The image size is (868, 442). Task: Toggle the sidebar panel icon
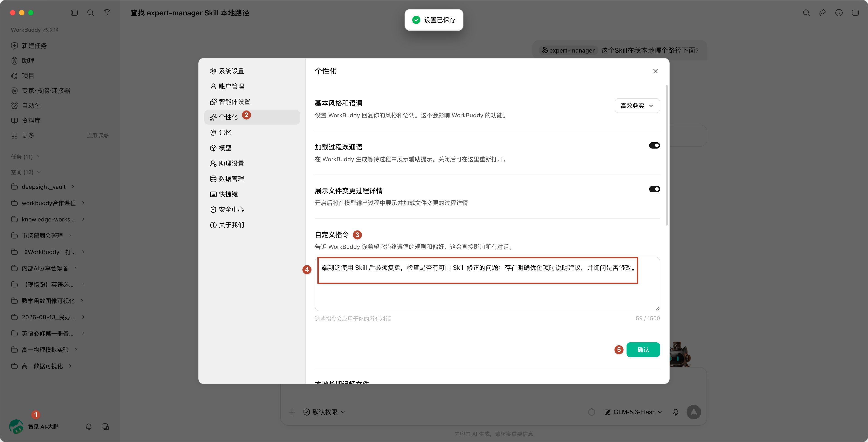74,13
